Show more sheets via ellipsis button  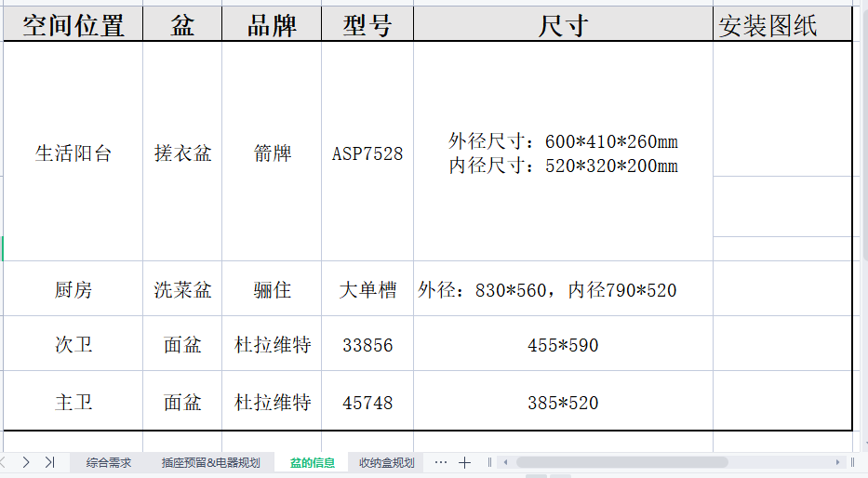(441, 462)
